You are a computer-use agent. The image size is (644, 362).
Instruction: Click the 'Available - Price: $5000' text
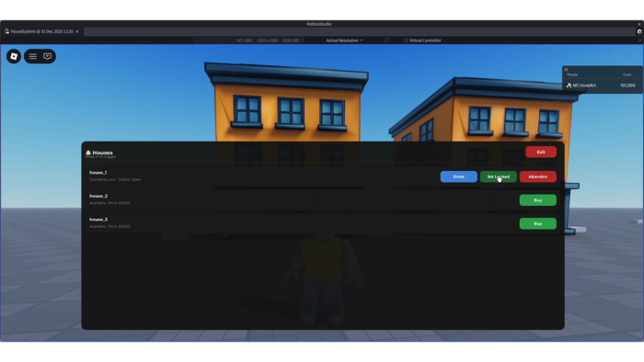(109, 226)
